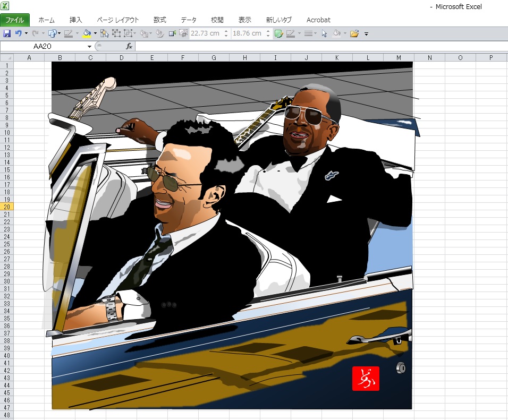Switch to the ホーム tab
Screen dimensions: 508x420
point(46,20)
